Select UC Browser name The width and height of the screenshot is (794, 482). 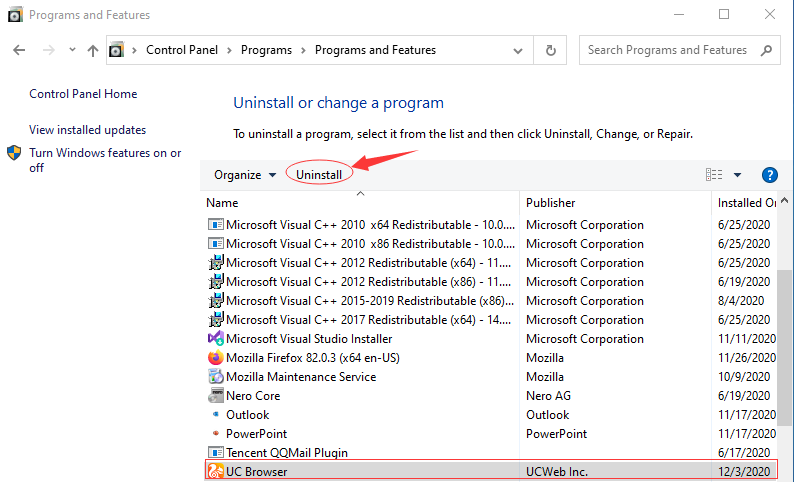point(256,472)
